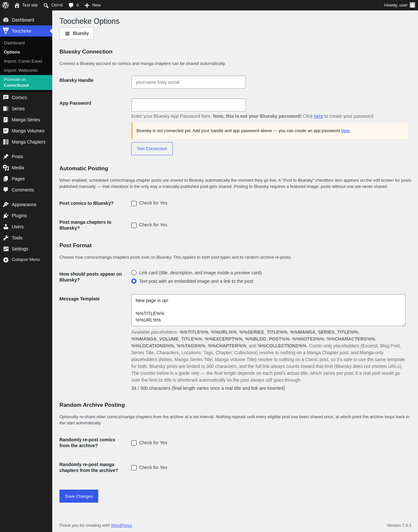Select the Link card radio option
The image size is (418, 532).
tap(134, 273)
